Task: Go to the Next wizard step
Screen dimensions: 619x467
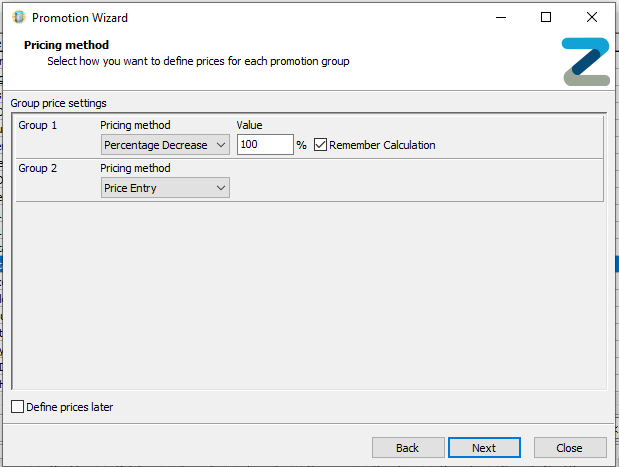Action: [484, 448]
